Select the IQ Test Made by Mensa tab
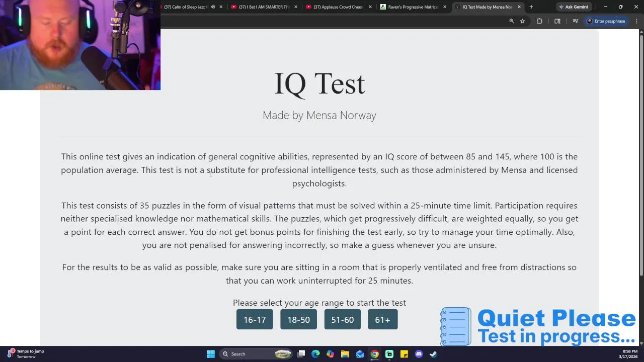 487,7
